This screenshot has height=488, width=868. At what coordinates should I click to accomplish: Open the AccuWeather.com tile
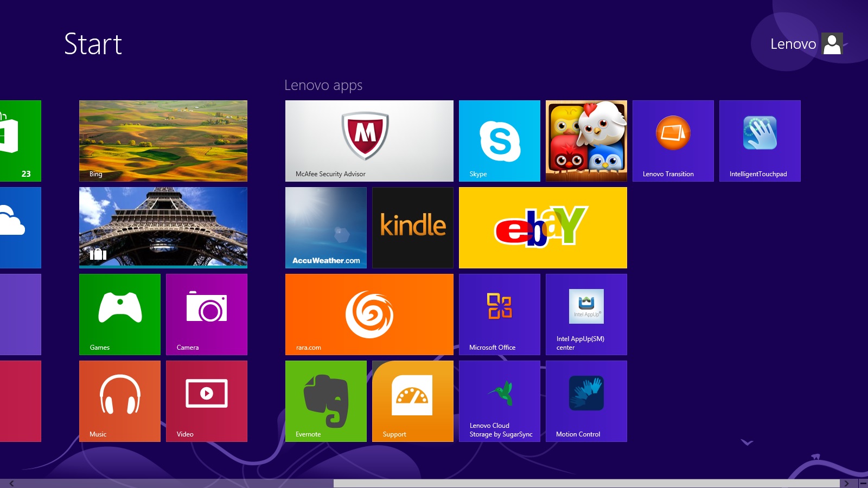pos(326,228)
